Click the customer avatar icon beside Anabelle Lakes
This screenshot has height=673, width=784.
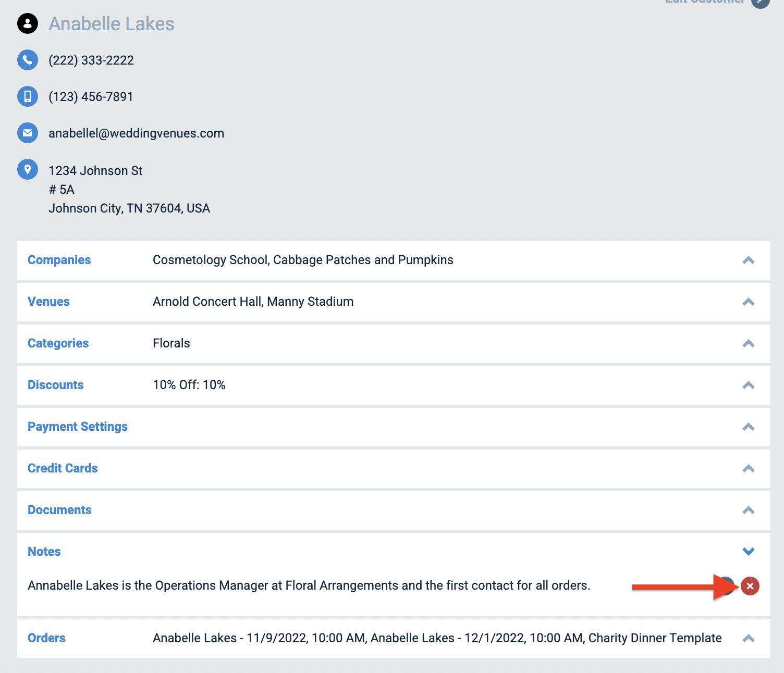click(x=28, y=23)
